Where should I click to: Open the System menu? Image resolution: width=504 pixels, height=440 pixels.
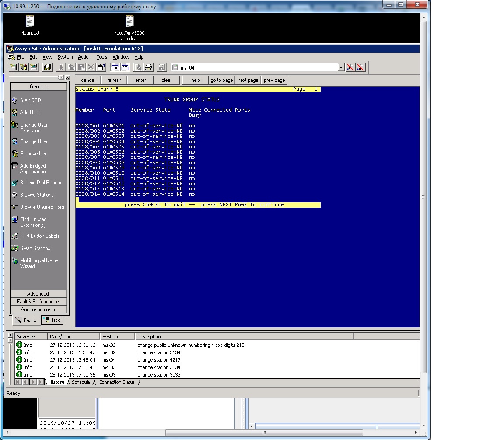(65, 57)
